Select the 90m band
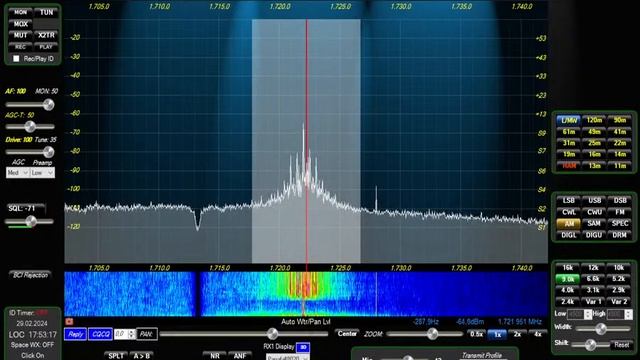 620,120
